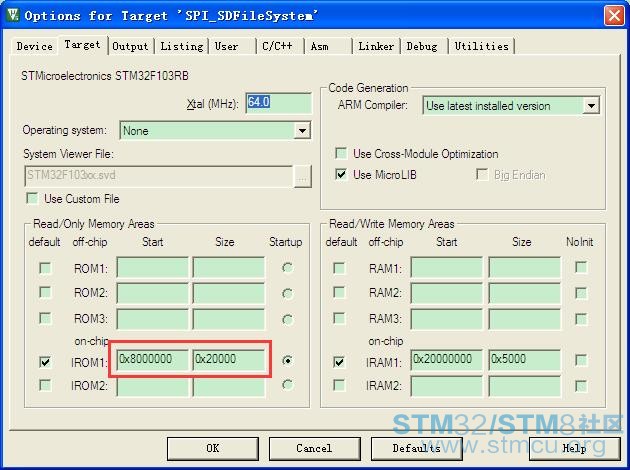Select the Target tab

click(82, 45)
